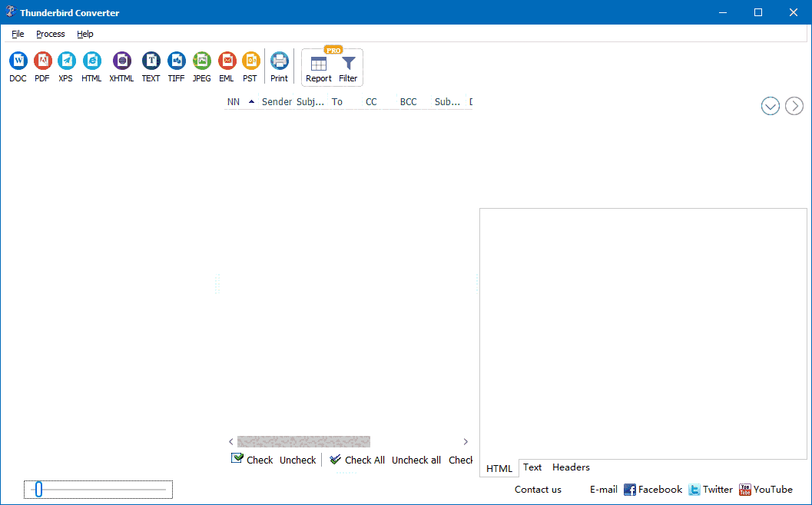This screenshot has width=812, height=505.
Task: Open the PRO Filter tool
Action: click(x=348, y=67)
